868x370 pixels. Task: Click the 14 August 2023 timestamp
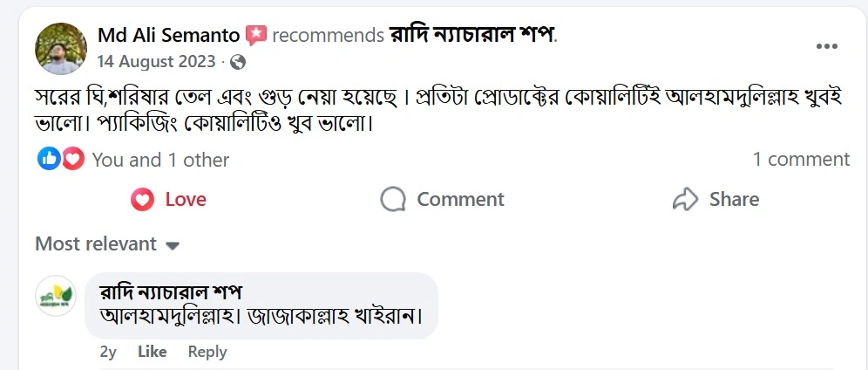(156, 62)
